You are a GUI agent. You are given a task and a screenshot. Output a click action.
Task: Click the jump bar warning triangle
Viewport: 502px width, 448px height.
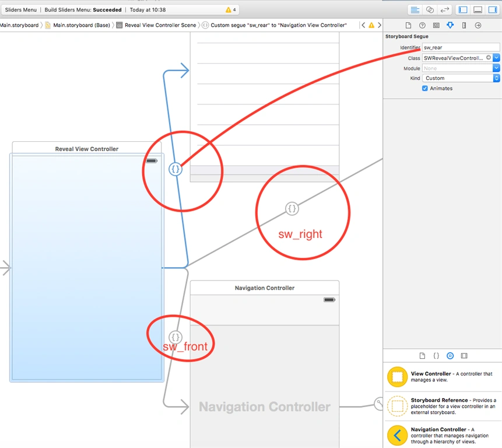371,25
